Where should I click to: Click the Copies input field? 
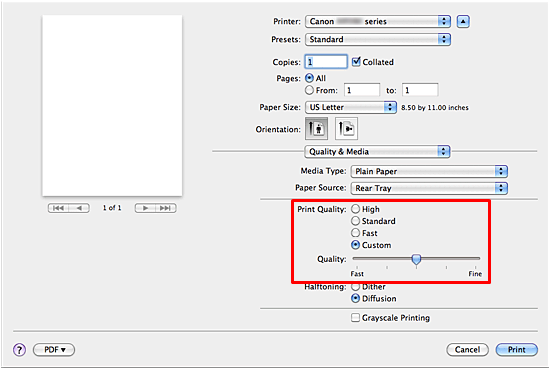pyautogui.click(x=326, y=62)
